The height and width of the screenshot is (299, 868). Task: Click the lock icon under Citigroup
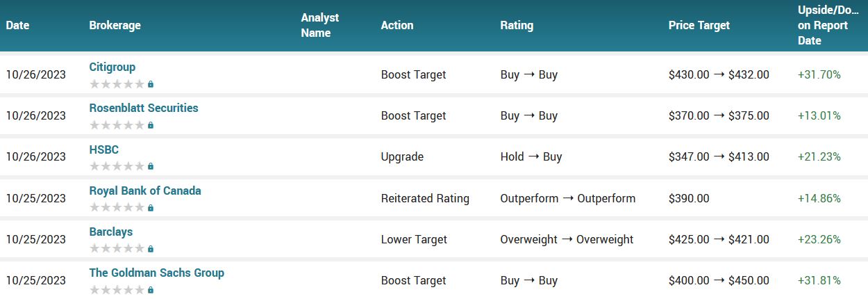(151, 84)
